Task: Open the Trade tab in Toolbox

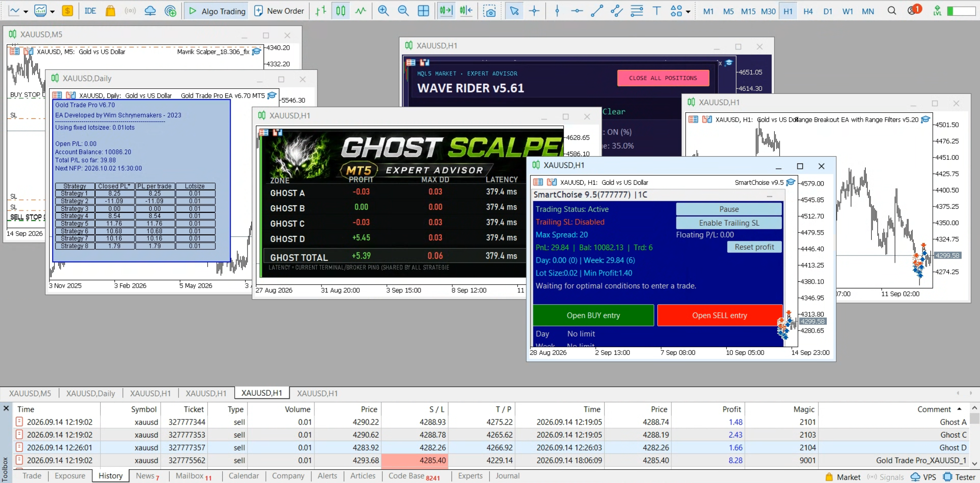Action: 32,475
